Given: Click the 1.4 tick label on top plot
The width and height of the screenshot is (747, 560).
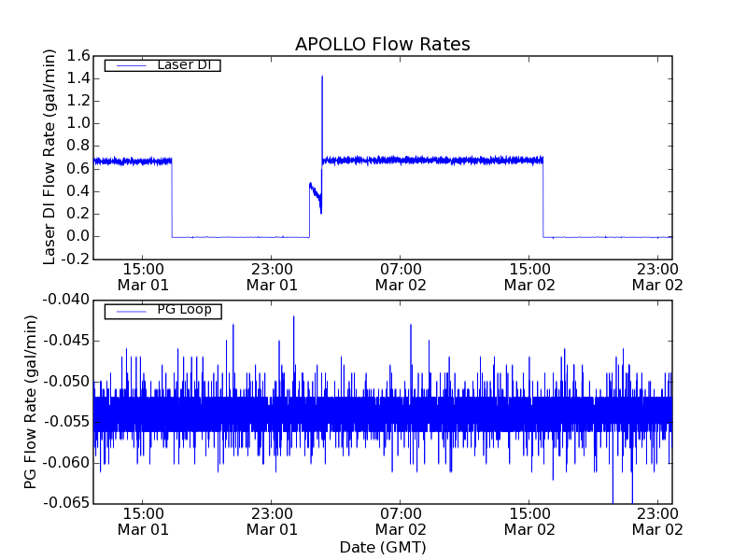Looking at the screenshot, I should (x=78, y=78).
